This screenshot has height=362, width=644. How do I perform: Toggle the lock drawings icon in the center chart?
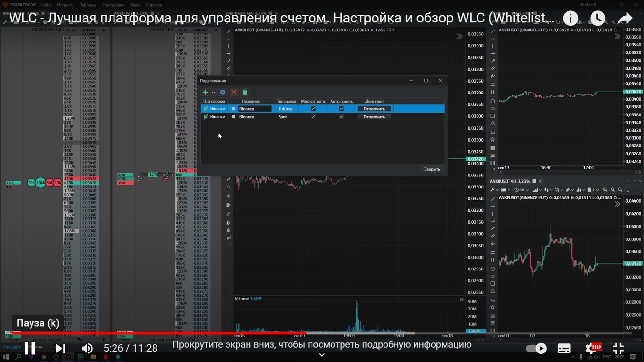pos(228,230)
